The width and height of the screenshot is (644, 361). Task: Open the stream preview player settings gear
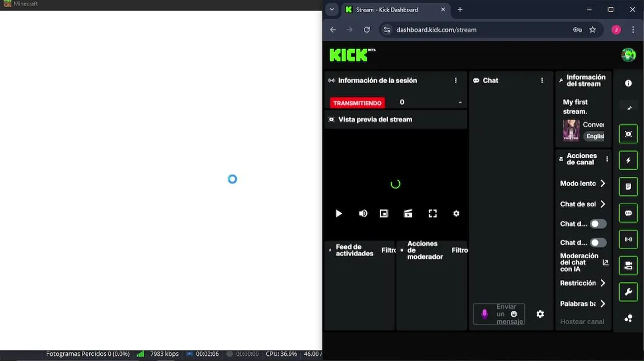pos(456,214)
